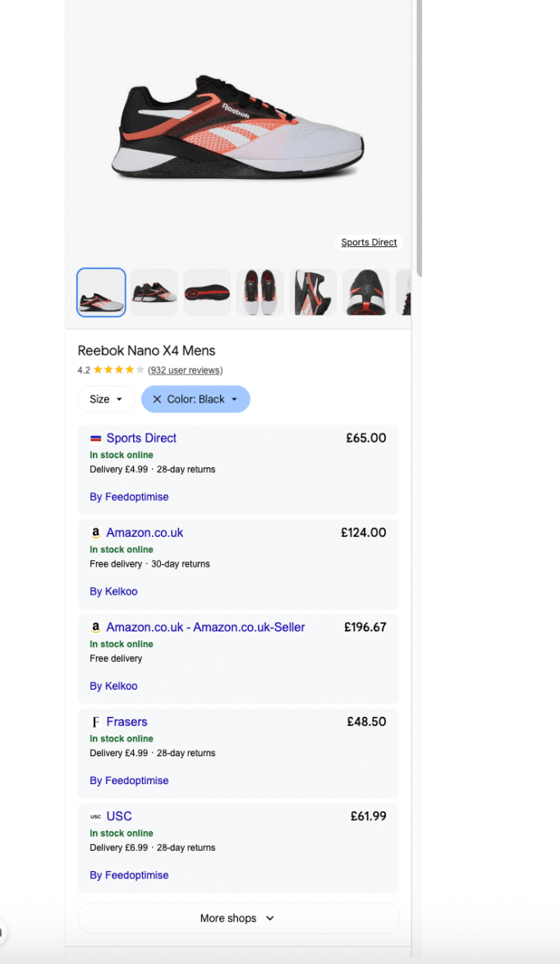Screen dimensions: 560x964
Task: Open the Size dropdown filter
Action: (106, 399)
